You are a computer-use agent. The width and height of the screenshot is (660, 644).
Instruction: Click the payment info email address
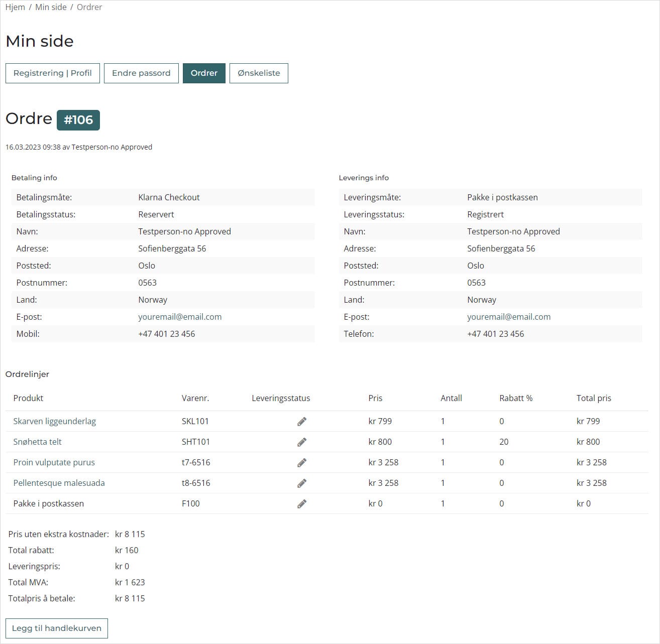tap(180, 317)
